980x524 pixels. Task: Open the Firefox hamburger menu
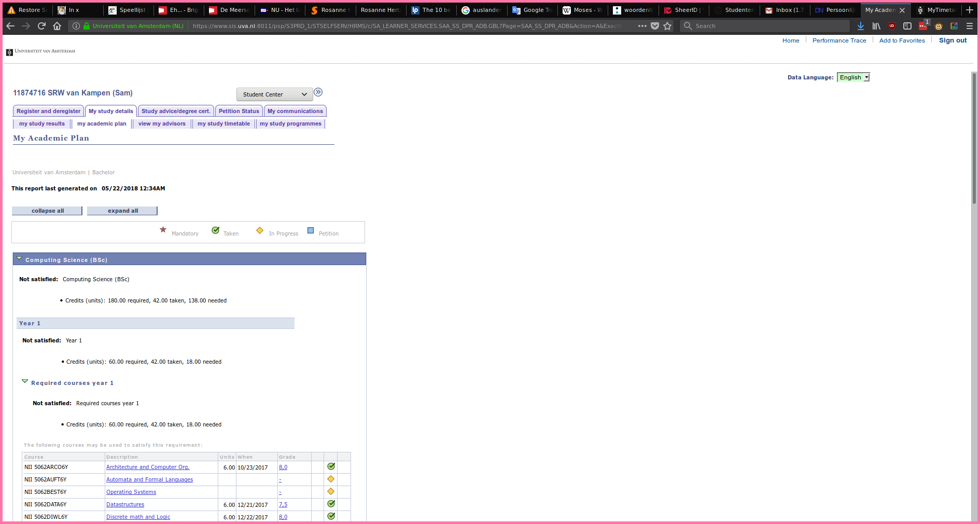tap(970, 26)
